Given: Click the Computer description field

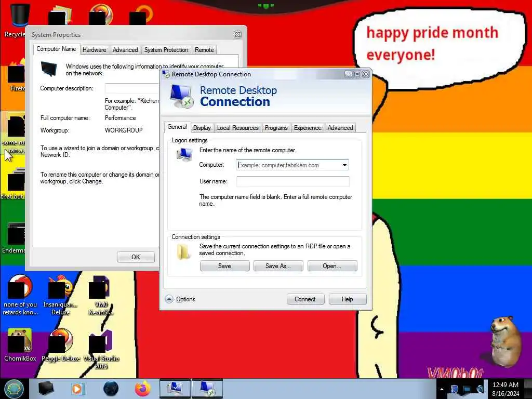Looking at the screenshot, I should pyautogui.click(x=131, y=88).
